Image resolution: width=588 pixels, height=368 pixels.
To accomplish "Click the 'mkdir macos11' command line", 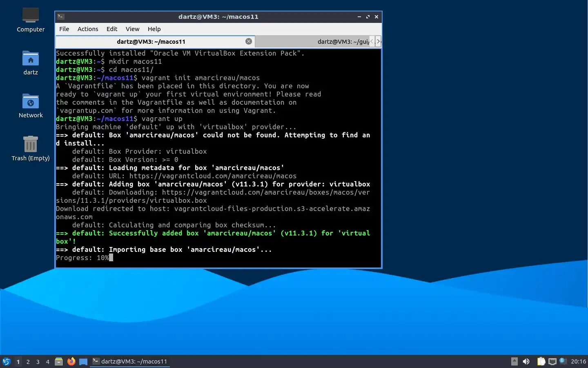I will [x=109, y=61].
